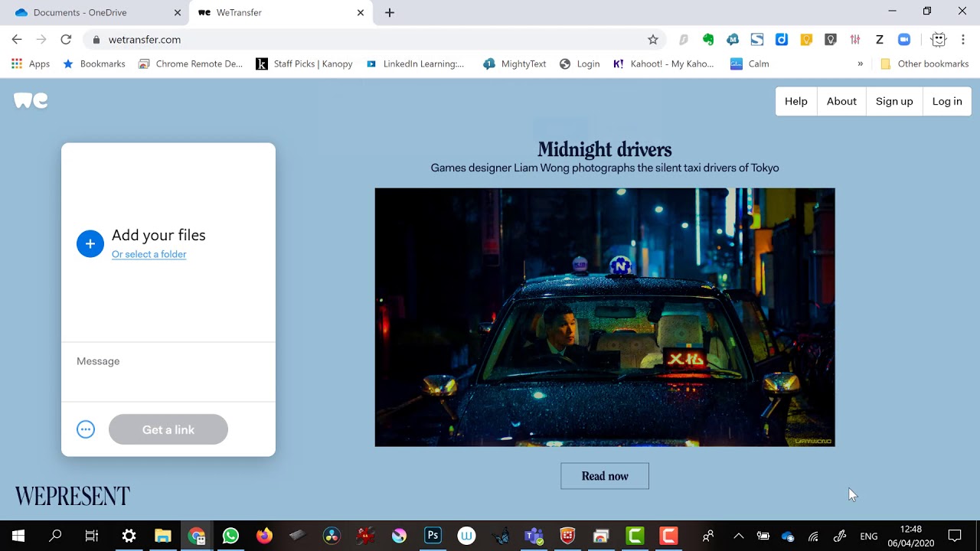Open the Login bookmark

580,64
